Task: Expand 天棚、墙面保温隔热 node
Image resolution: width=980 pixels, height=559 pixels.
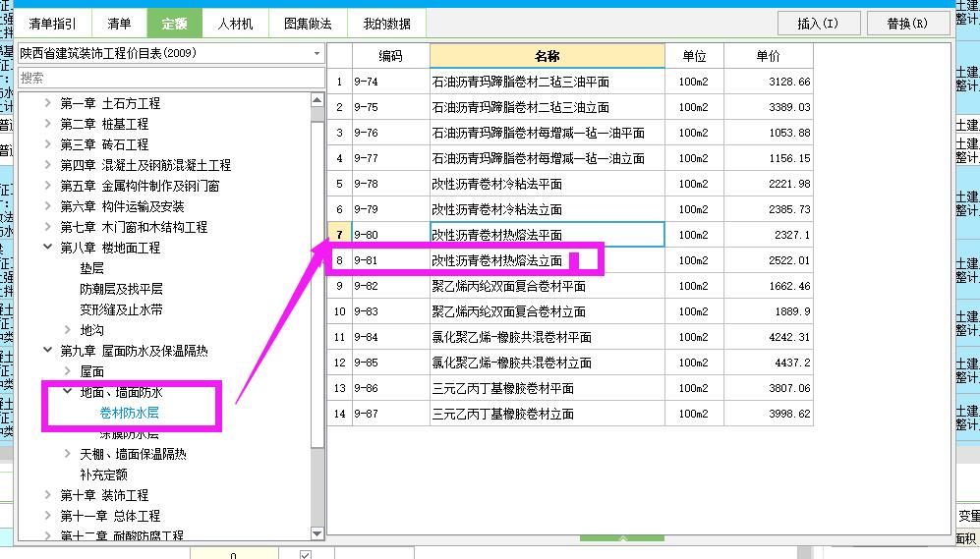Action: (68, 454)
